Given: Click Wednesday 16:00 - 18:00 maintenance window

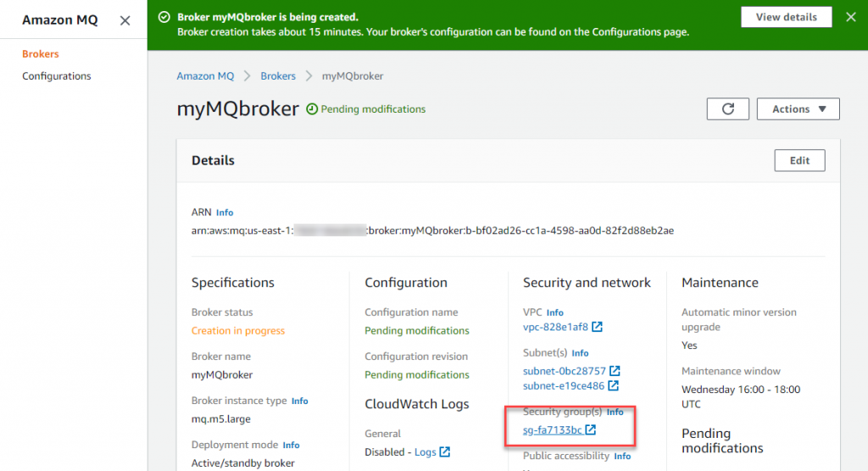Looking at the screenshot, I should (741, 396).
